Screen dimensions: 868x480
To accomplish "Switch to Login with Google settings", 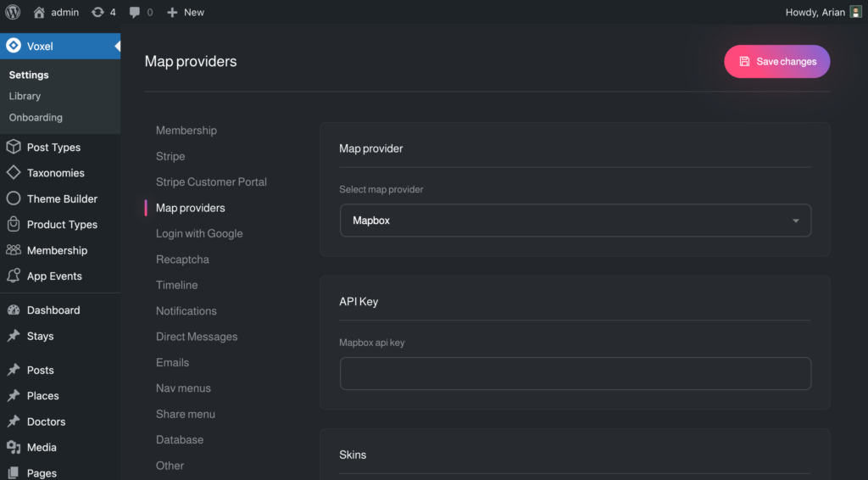I will pos(199,233).
